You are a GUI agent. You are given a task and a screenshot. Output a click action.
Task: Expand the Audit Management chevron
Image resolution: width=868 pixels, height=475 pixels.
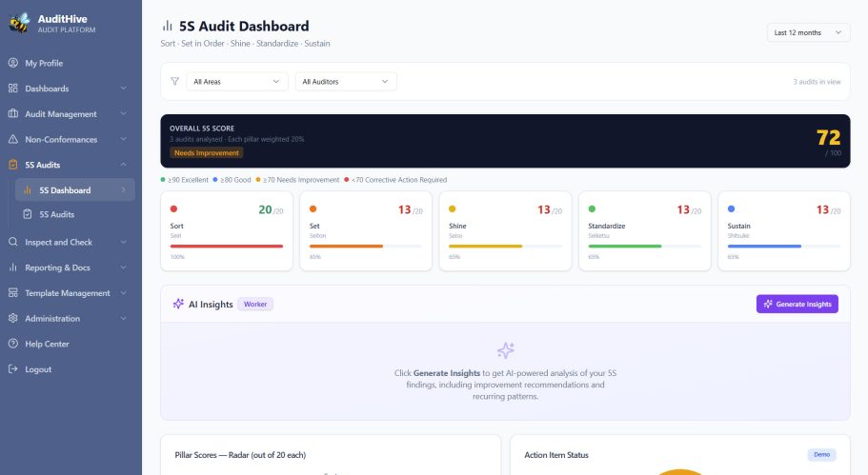[x=124, y=114]
